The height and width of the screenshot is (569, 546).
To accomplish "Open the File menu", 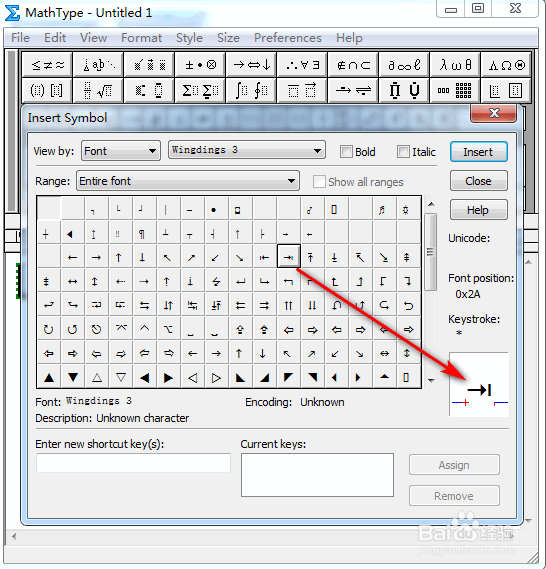I will pyautogui.click(x=20, y=38).
